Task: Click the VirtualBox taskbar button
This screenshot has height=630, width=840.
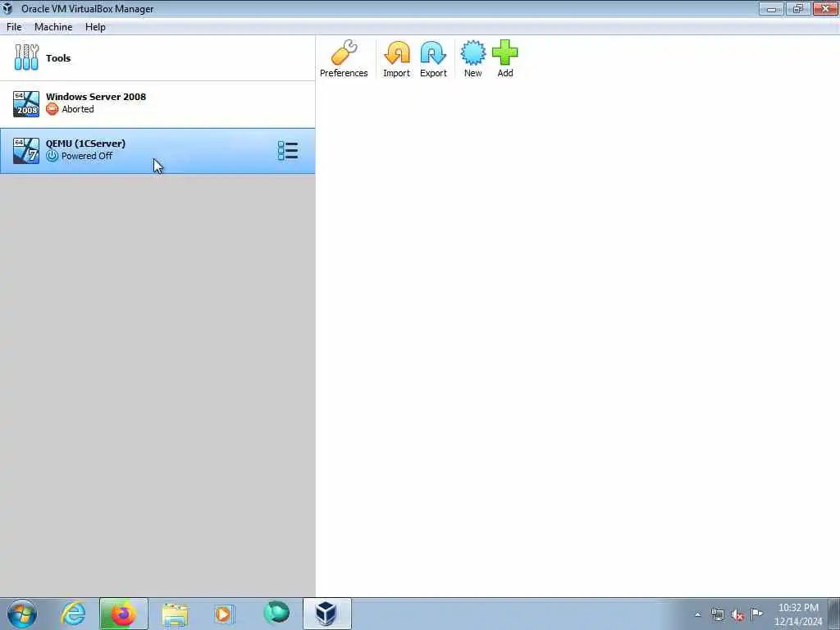Action: click(x=326, y=614)
